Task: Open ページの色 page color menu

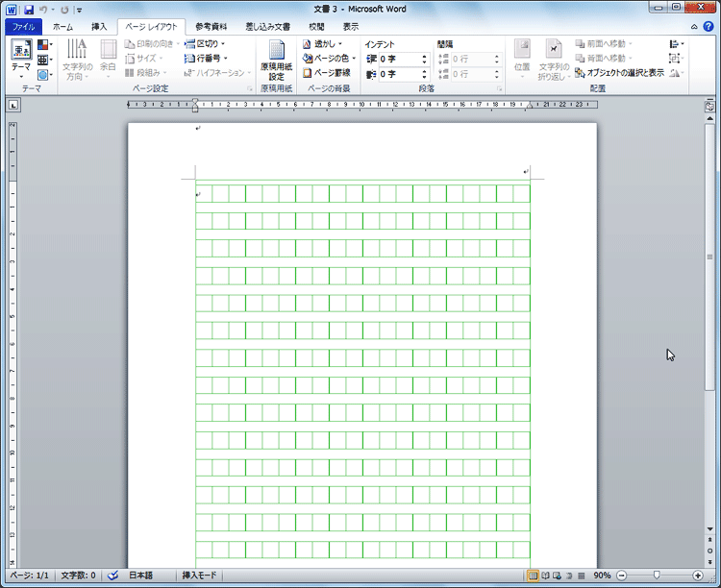Action: click(329, 59)
